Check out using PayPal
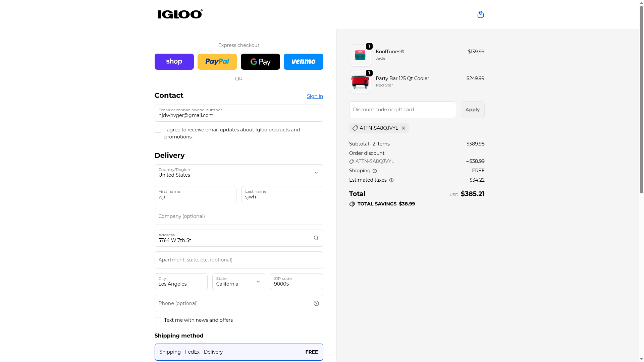The width and height of the screenshot is (644, 362). 217,62
